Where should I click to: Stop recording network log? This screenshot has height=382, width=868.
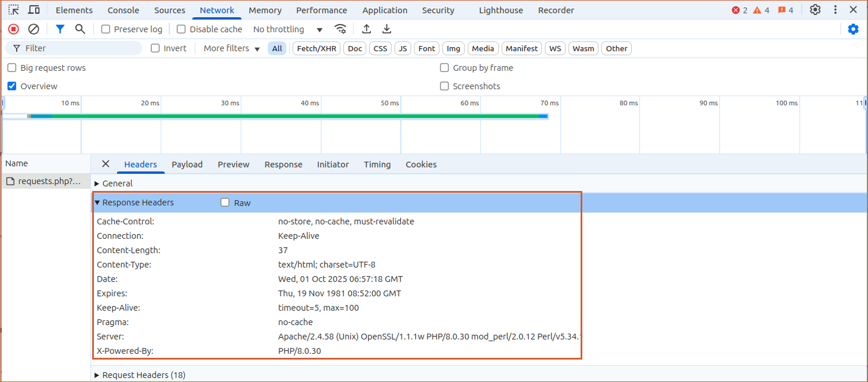pos(14,29)
